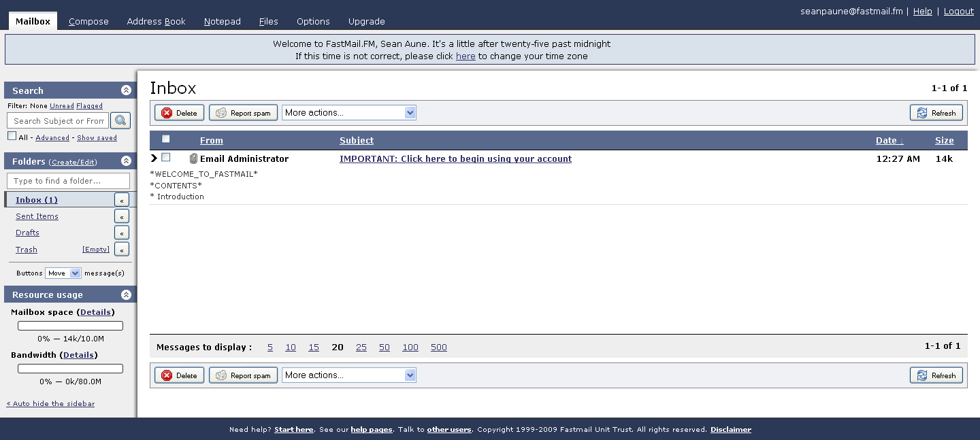Open Bandwidth Details
This screenshot has width=980, height=440.
click(x=78, y=355)
